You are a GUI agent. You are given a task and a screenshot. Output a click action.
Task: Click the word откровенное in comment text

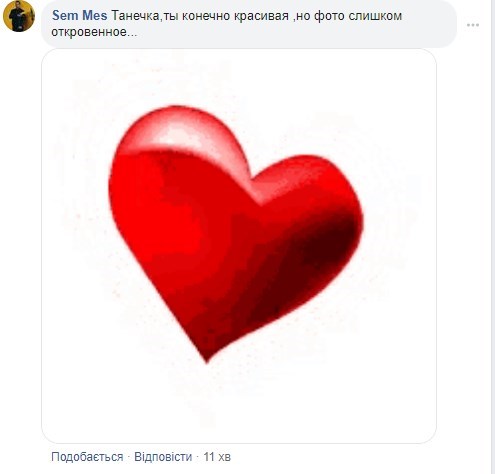[x=89, y=32]
